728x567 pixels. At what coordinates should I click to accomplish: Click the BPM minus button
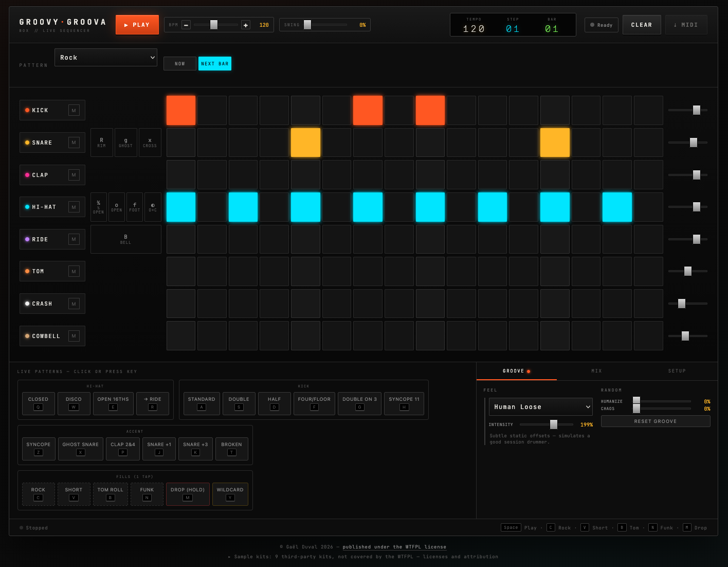186,25
